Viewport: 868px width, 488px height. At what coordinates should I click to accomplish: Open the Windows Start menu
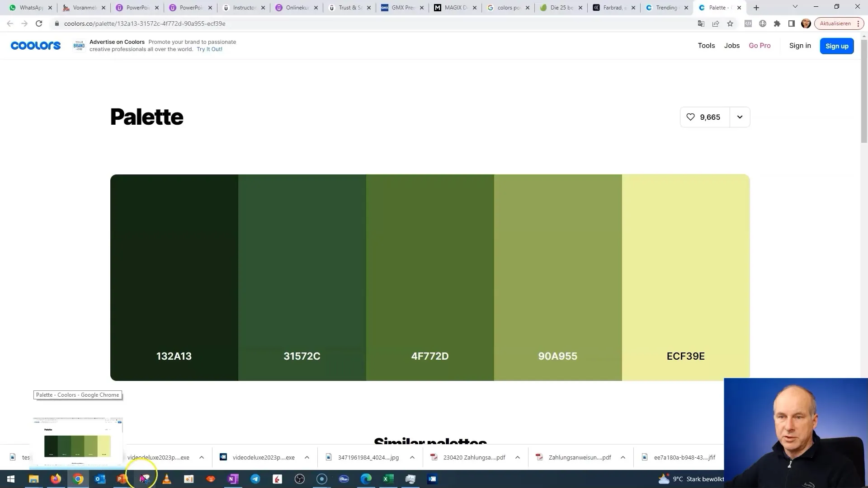coord(11,479)
